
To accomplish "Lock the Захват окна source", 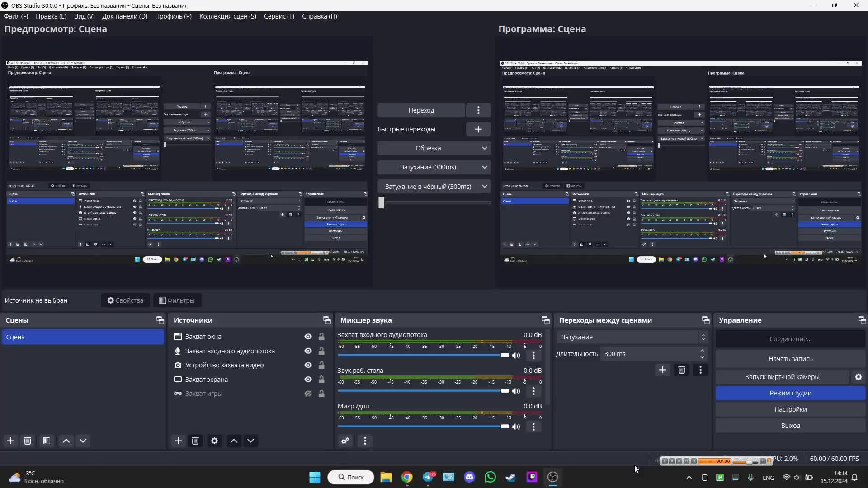I will tap(321, 337).
